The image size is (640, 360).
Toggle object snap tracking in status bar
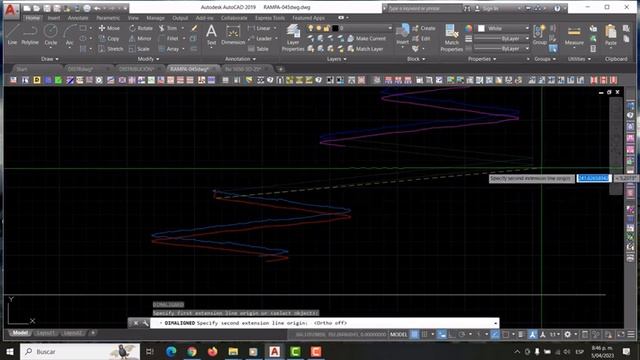(495, 334)
